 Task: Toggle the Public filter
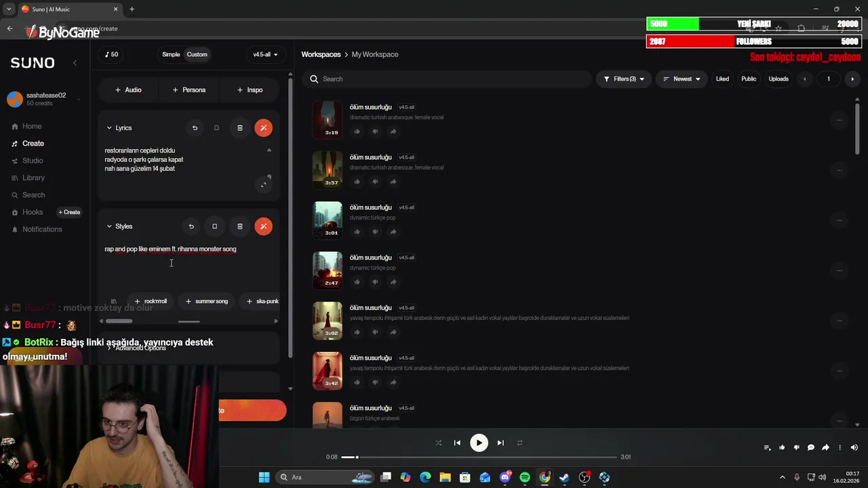(749, 79)
